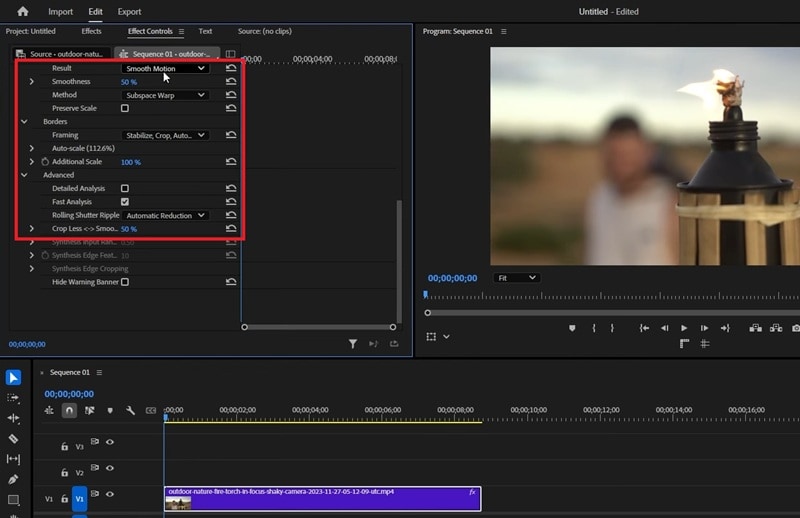Viewport: 800px width, 518px height.
Task: Expand the Crop Less <-> Smooth More property
Action: (32, 229)
